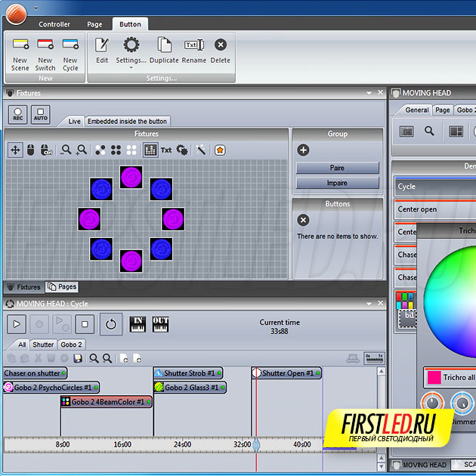Image resolution: width=476 pixels, height=476 pixels.
Task: Select the Paire group button
Action: coord(337,168)
